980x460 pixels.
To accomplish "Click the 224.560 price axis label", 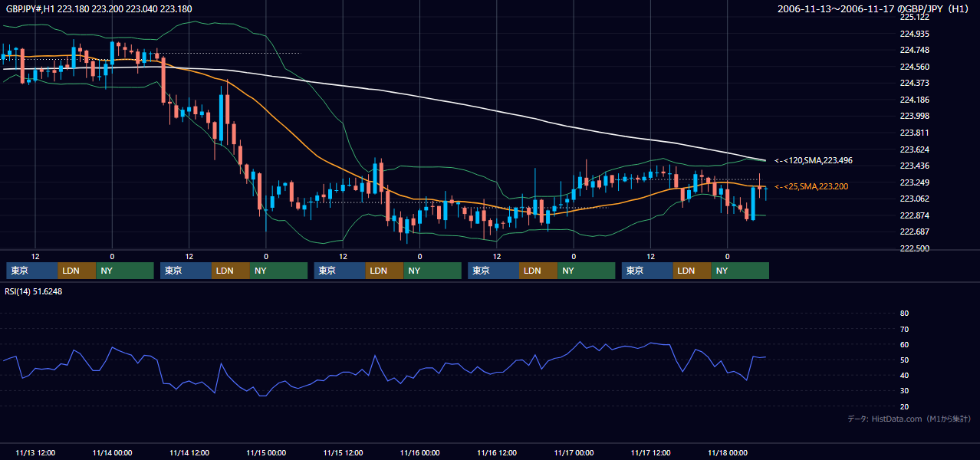I will 915,67.
